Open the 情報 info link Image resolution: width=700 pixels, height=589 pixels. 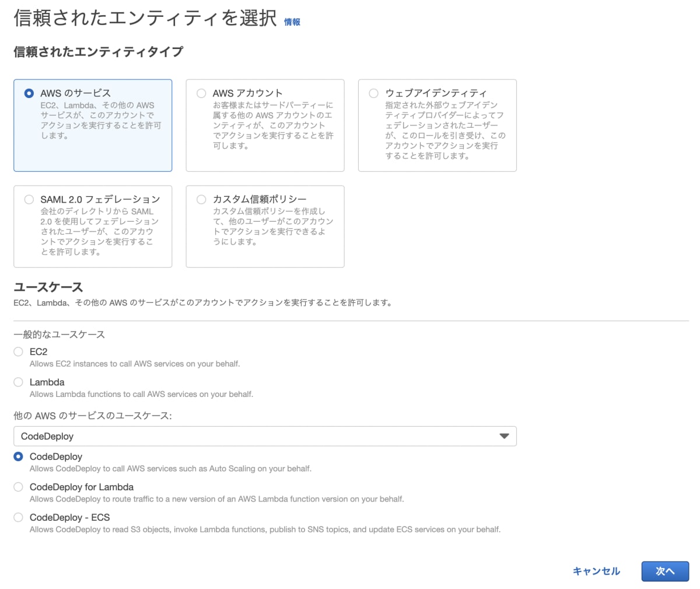(x=292, y=22)
